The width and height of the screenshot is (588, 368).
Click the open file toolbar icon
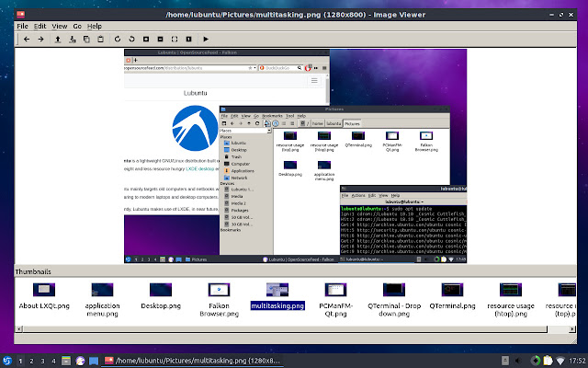[x=58, y=39]
